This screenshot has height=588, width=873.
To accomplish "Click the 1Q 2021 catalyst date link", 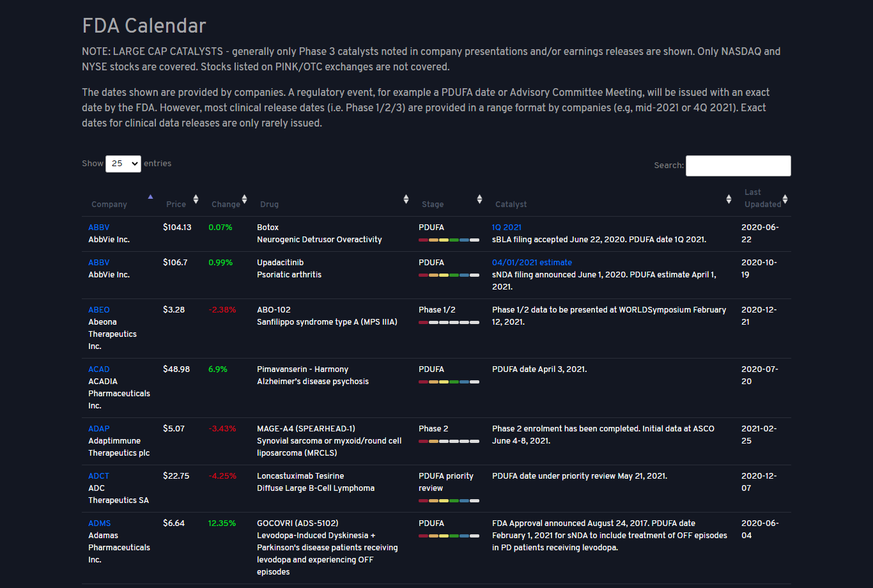I will pyautogui.click(x=507, y=228).
